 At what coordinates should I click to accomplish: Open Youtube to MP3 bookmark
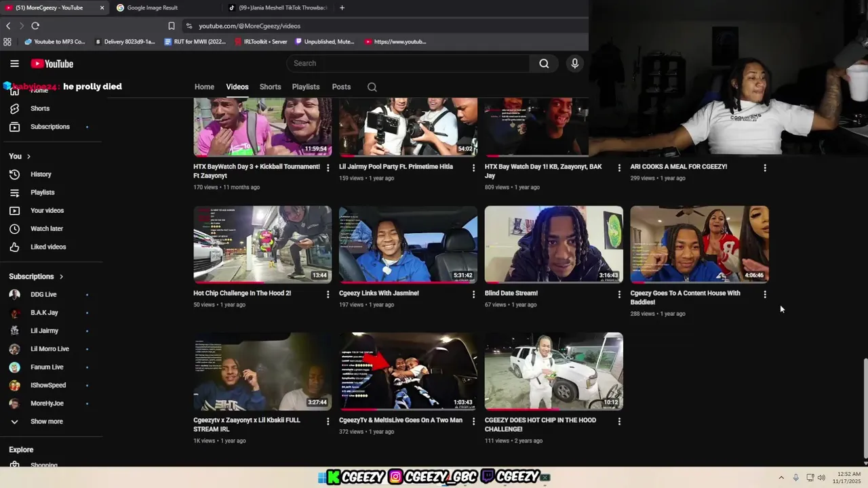(54, 41)
